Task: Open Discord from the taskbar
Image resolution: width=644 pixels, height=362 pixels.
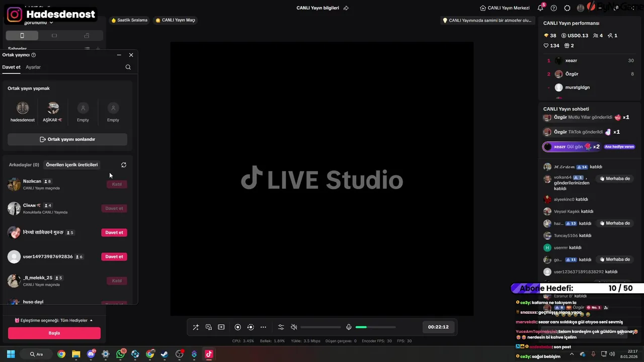Action: (x=91, y=354)
